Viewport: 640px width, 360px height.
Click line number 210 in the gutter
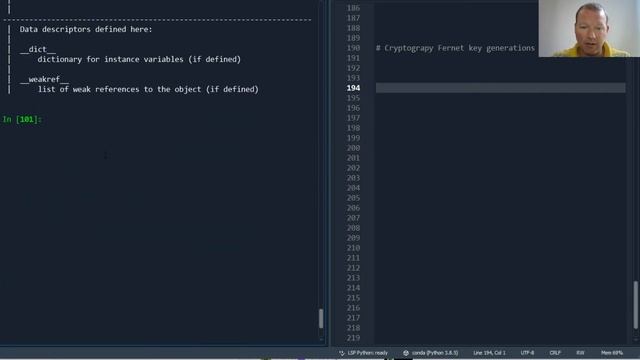tap(353, 248)
